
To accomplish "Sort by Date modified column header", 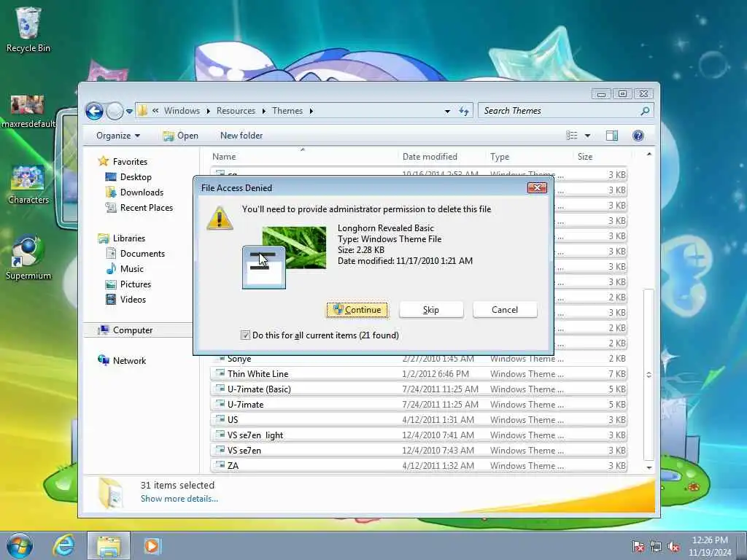I will pos(442,157).
